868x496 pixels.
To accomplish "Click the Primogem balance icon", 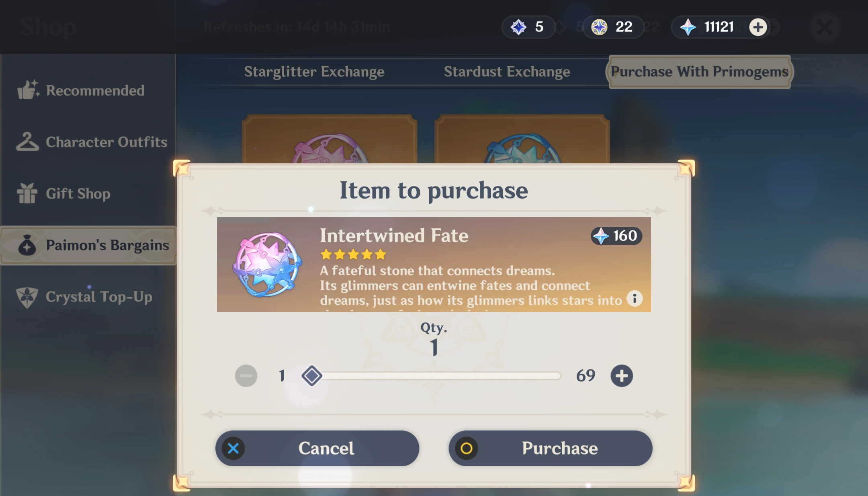I will pos(688,27).
